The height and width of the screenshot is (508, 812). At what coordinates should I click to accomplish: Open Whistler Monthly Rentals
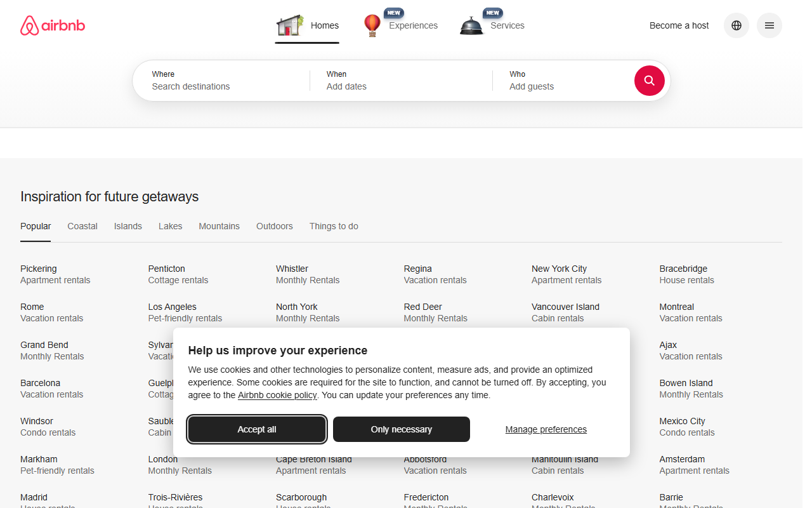308,274
